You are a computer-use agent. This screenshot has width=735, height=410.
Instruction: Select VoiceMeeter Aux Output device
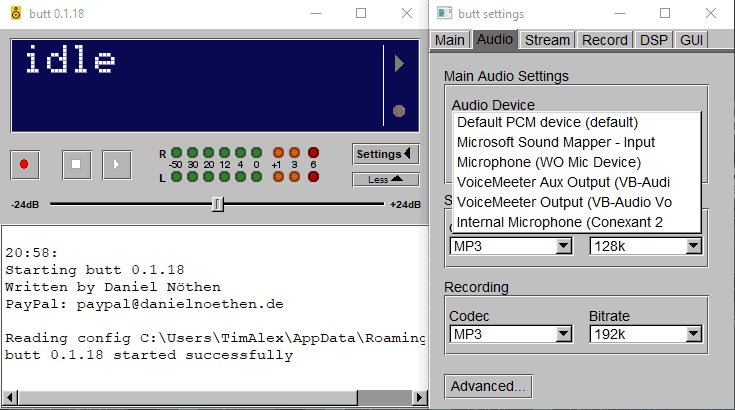pyautogui.click(x=577, y=182)
